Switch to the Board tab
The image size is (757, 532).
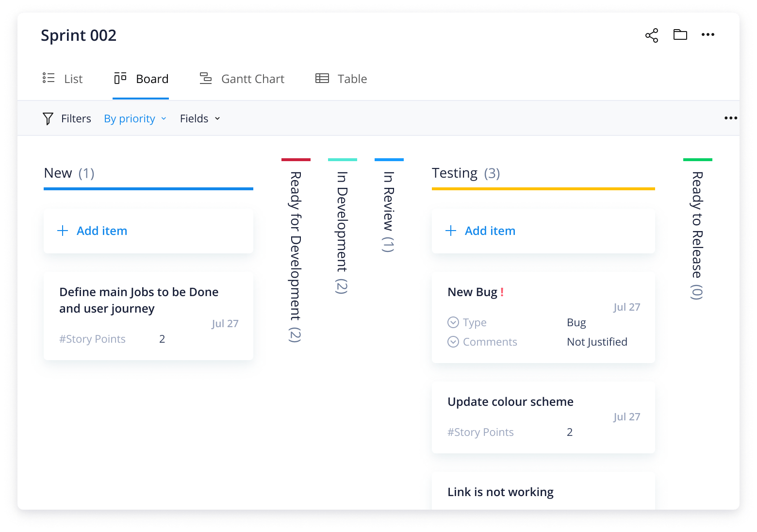pos(152,78)
